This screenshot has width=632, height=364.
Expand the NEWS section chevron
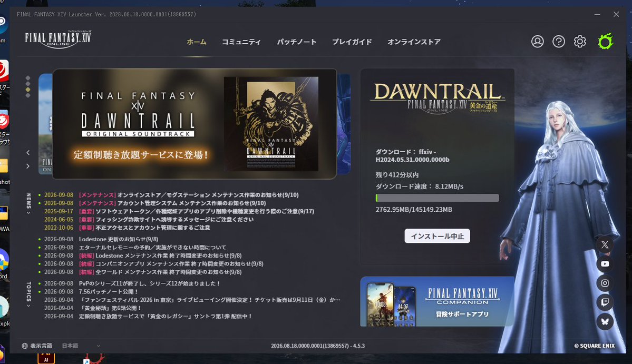(28, 213)
